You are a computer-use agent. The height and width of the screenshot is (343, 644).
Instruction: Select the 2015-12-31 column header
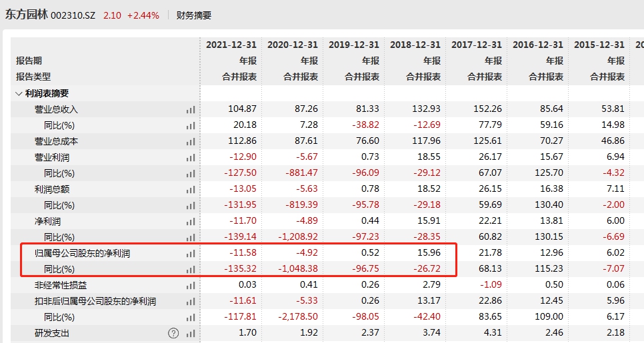tap(599, 45)
